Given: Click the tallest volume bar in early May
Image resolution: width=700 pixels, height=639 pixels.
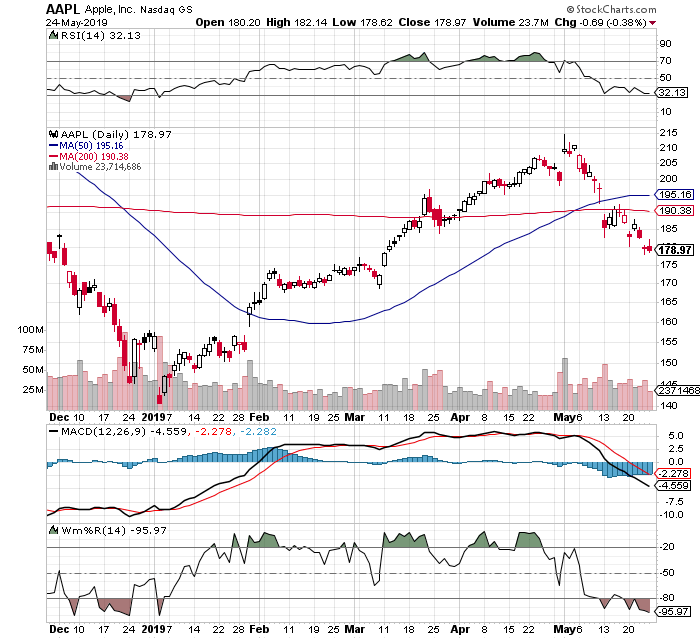Looking at the screenshot, I should 565,384.
